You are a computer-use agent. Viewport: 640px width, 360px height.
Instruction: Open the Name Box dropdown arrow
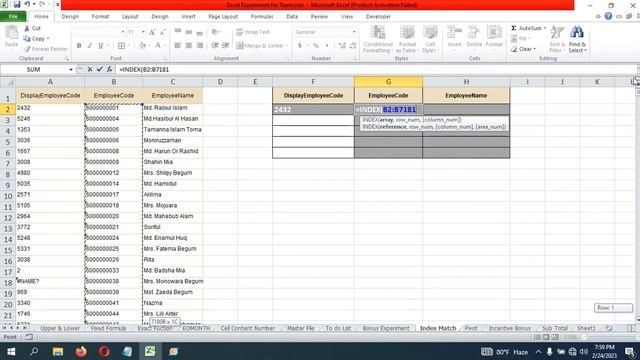71,69
